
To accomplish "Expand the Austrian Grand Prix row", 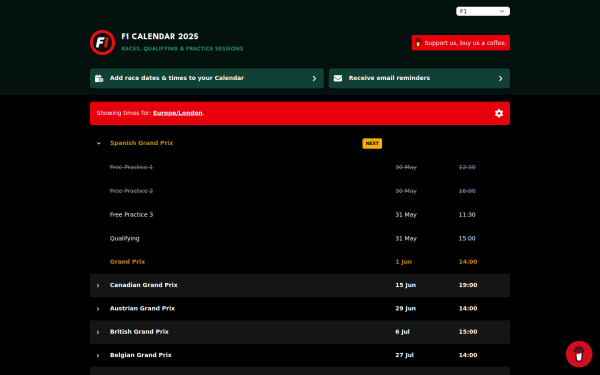I will click(98, 309).
